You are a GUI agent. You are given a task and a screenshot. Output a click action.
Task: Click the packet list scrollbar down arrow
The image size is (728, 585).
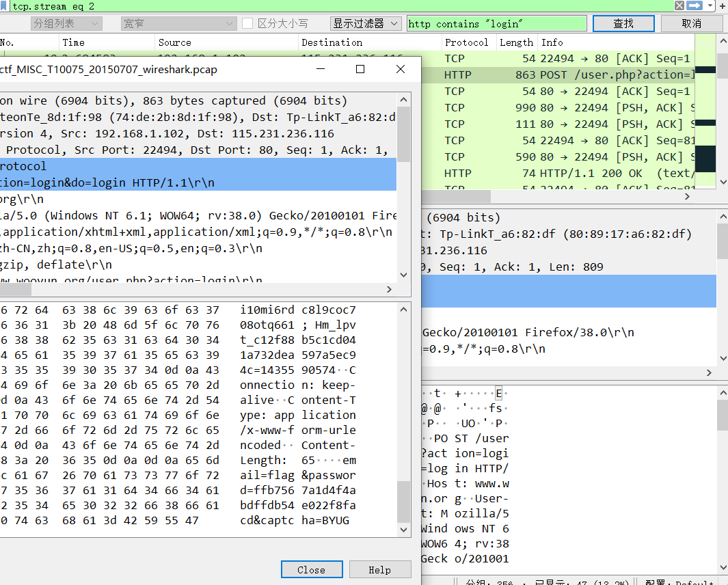pos(723,182)
